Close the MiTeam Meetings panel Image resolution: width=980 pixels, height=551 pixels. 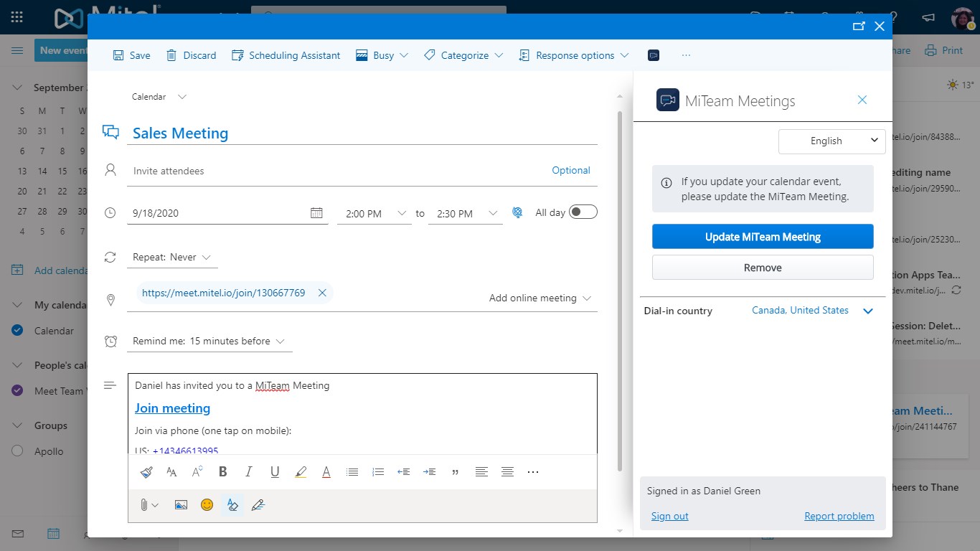[x=862, y=100]
